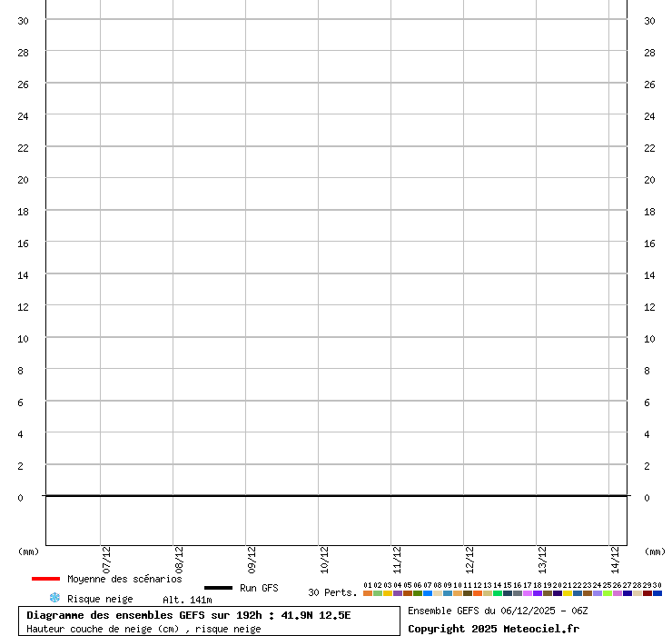Screen dimensions: 672x636
Task: Click the 07/12 date label
Action: click(x=106, y=557)
